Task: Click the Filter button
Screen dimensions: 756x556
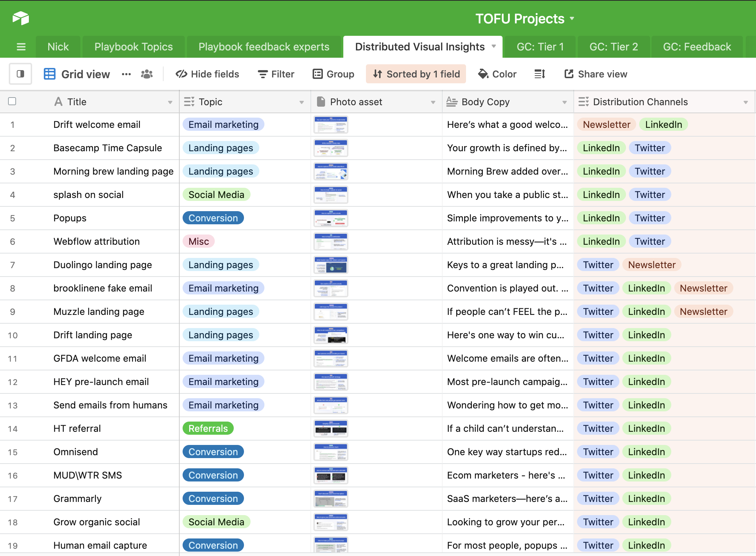Action: [276, 74]
